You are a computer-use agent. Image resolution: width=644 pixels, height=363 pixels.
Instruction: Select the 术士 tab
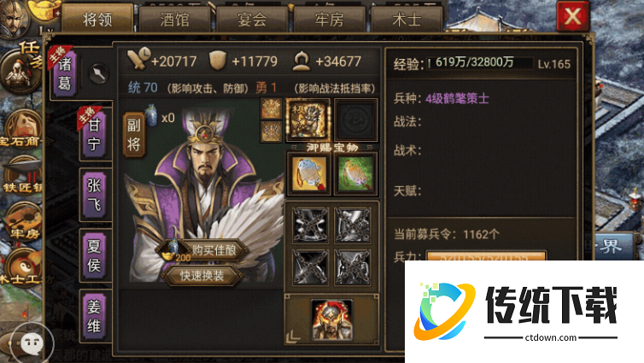[407, 19]
